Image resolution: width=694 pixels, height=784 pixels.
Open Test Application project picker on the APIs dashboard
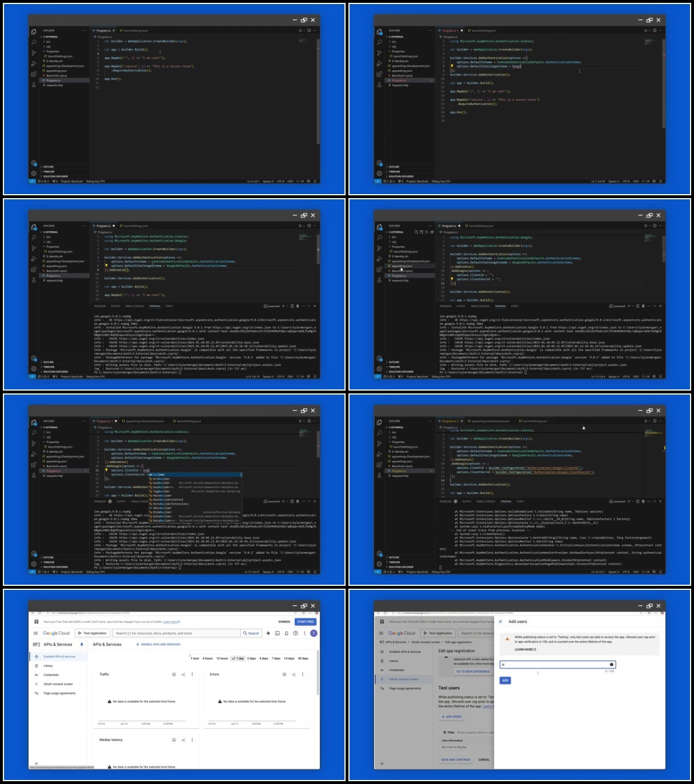(93, 633)
